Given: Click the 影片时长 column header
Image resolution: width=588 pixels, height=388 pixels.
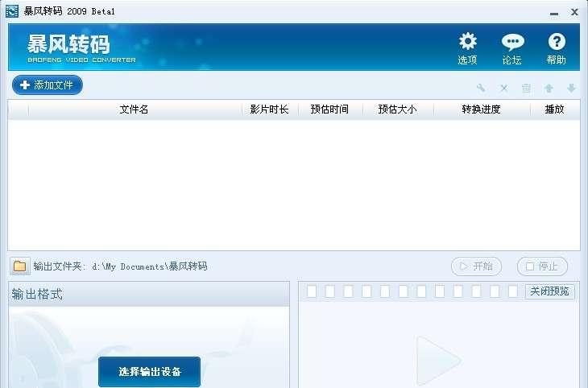Looking at the screenshot, I should click(x=270, y=109).
